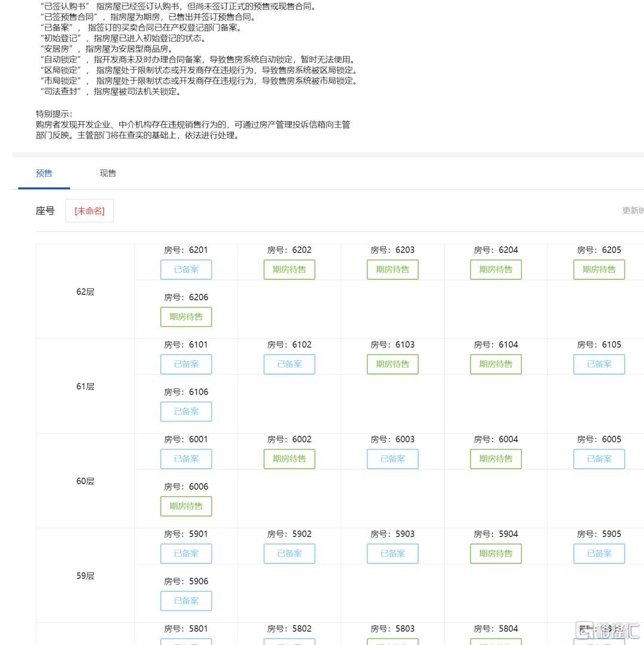Select 已备案 status under room 6102
This screenshot has height=645, width=644.
point(289,364)
